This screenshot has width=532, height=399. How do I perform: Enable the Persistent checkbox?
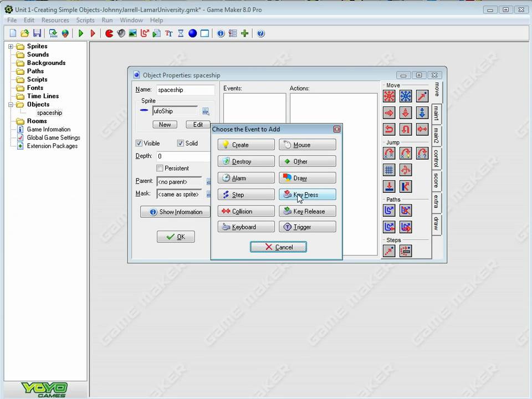coord(160,168)
